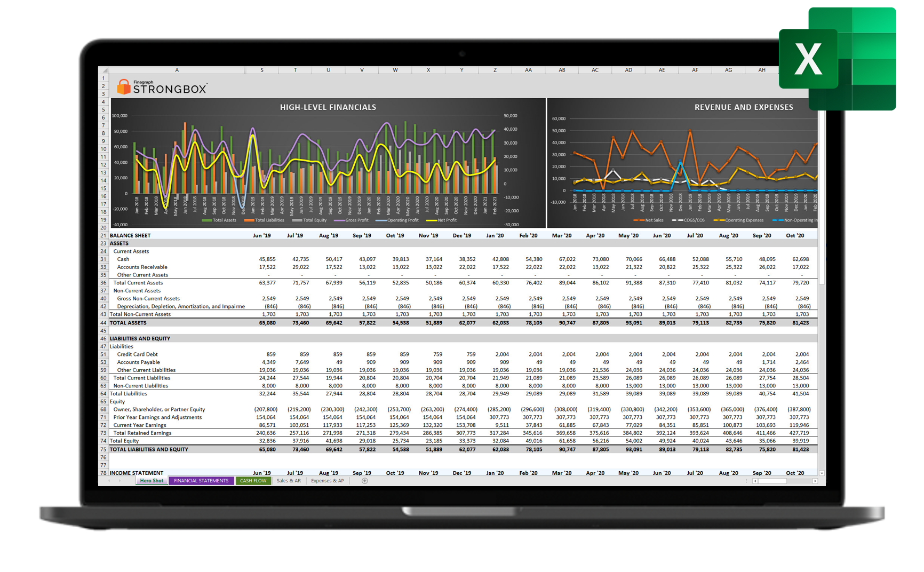Click the High-Level Financials chart title
This screenshot has width=924, height=572.
pos(328,107)
